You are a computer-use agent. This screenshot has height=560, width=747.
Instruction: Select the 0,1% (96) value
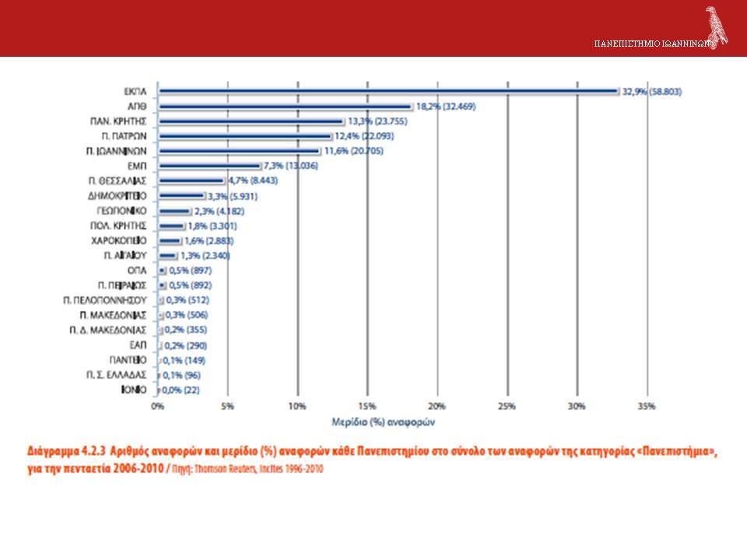click(181, 375)
